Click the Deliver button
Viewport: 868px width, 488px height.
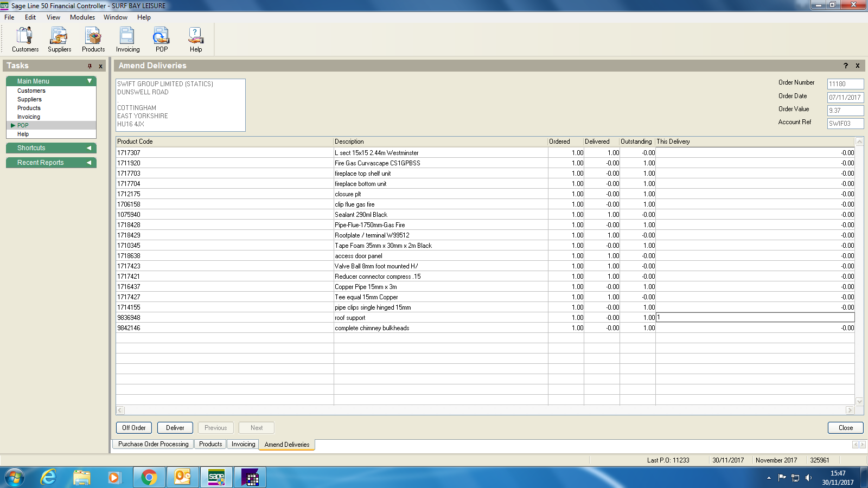click(175, 428)
